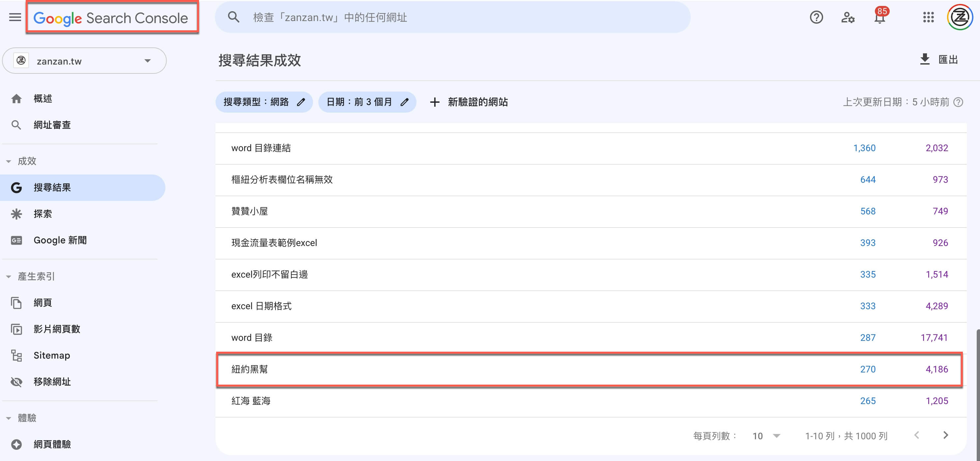Click info icon beside 上次更新日期

[959, 102]
